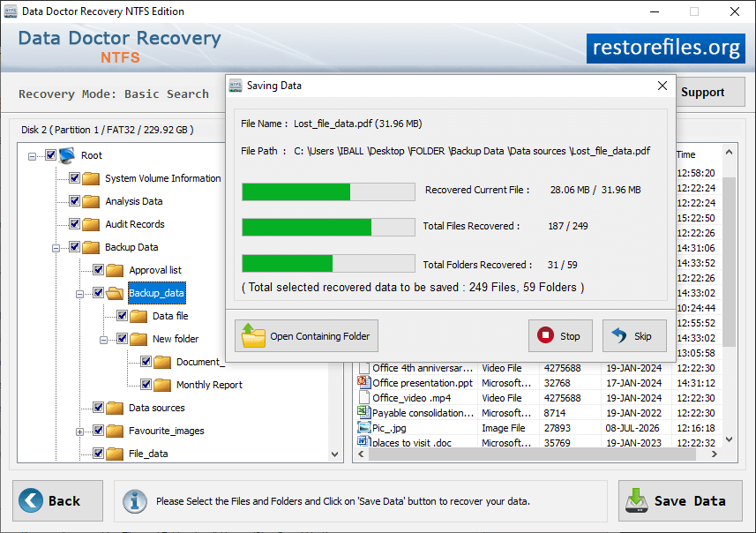Open the Support button
The image size is (756, 533).
point(710,92)
